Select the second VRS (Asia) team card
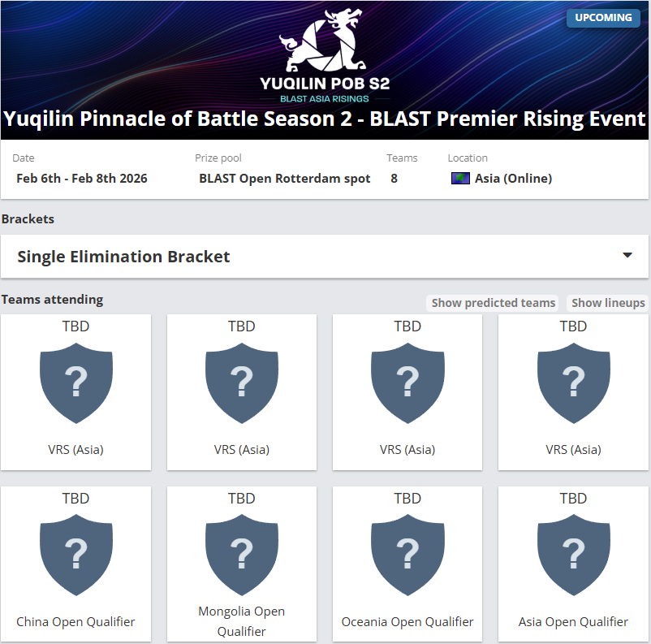Screen dimensions: 651x644 241,391
